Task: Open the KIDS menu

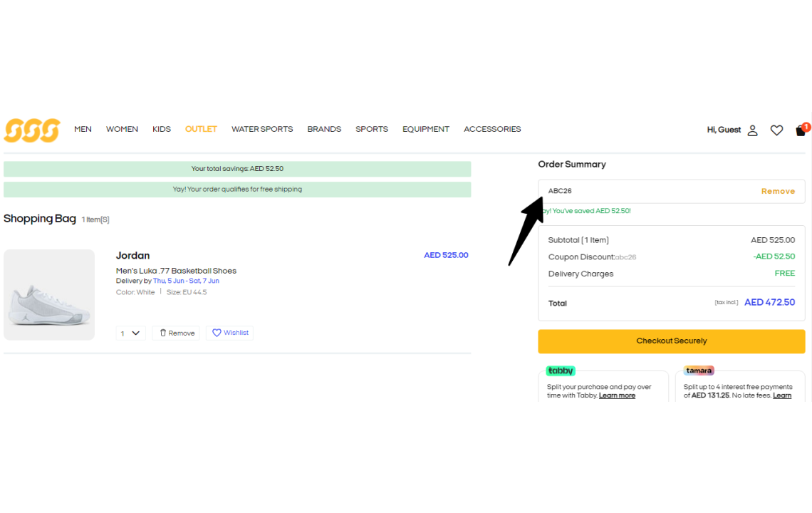Action: click(x=162, y=129)
